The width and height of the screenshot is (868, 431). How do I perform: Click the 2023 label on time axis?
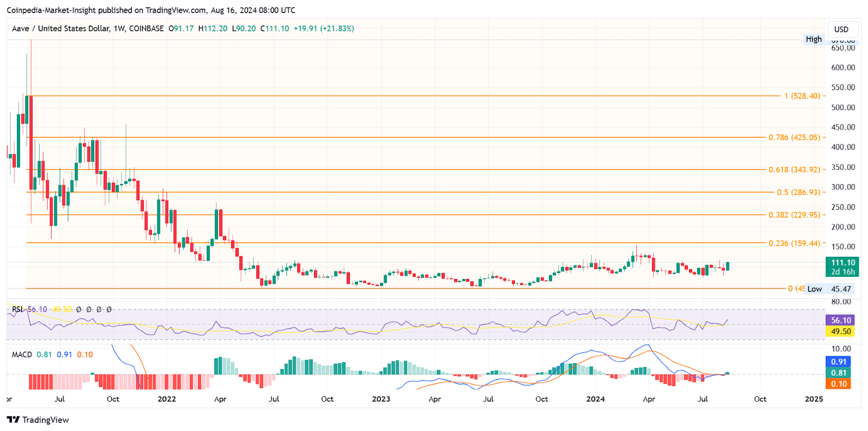381,399
